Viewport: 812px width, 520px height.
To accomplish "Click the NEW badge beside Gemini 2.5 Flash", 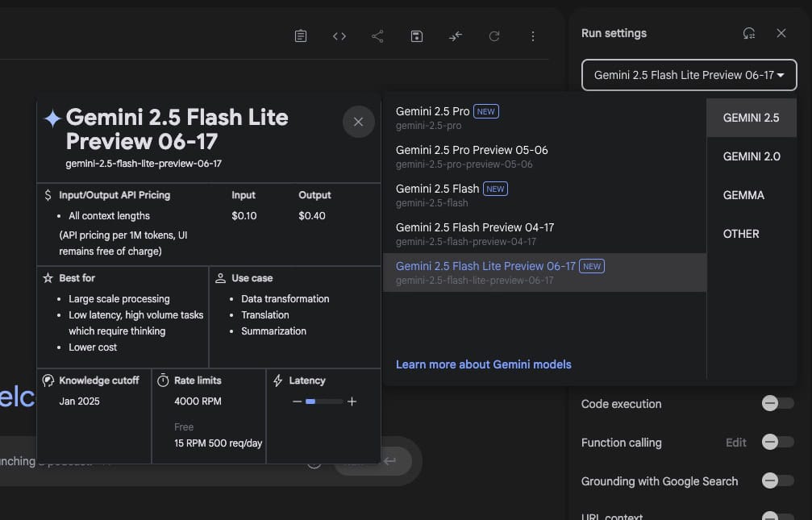I will click(495, 189).
